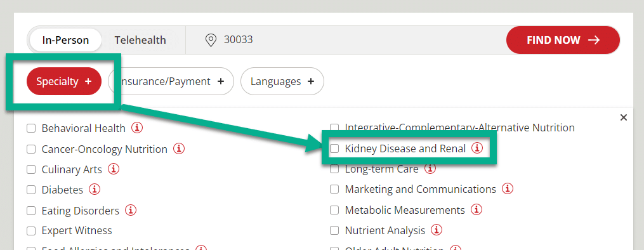The image size is (644, 250).
Task: Tick the Expert Witness checkbox
Action: pyautogui.click(x=31, y=231)
